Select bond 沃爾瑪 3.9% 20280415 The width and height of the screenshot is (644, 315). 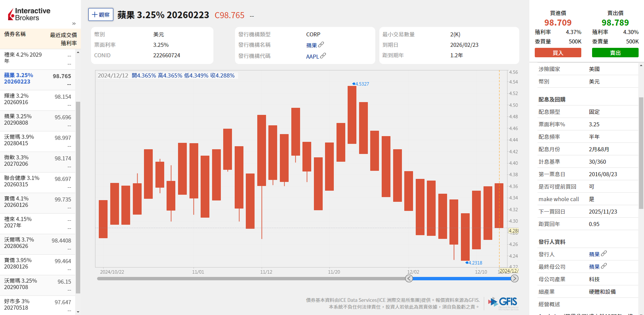click(38, 141)
